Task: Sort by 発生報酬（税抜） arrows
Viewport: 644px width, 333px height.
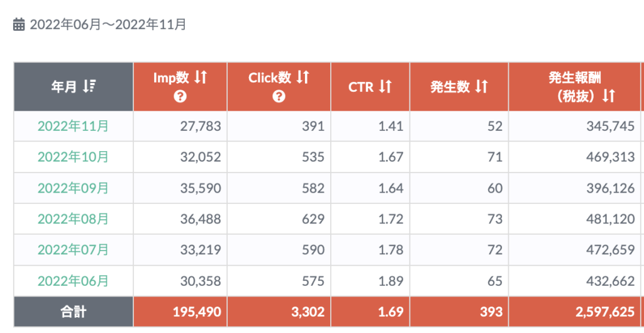Action: tap(608, 96)
